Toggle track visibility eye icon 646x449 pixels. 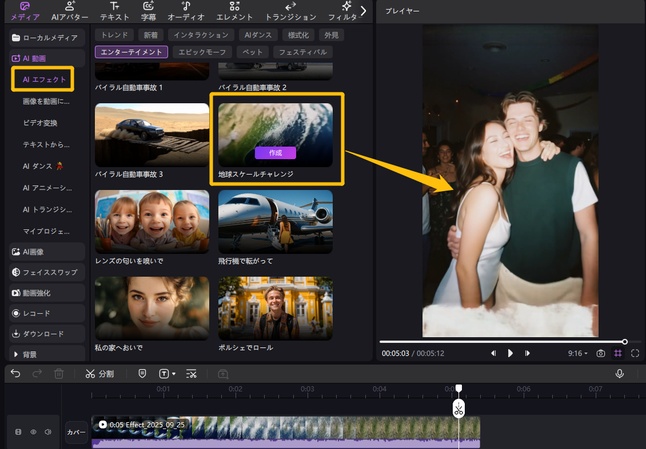pos(32,432)
